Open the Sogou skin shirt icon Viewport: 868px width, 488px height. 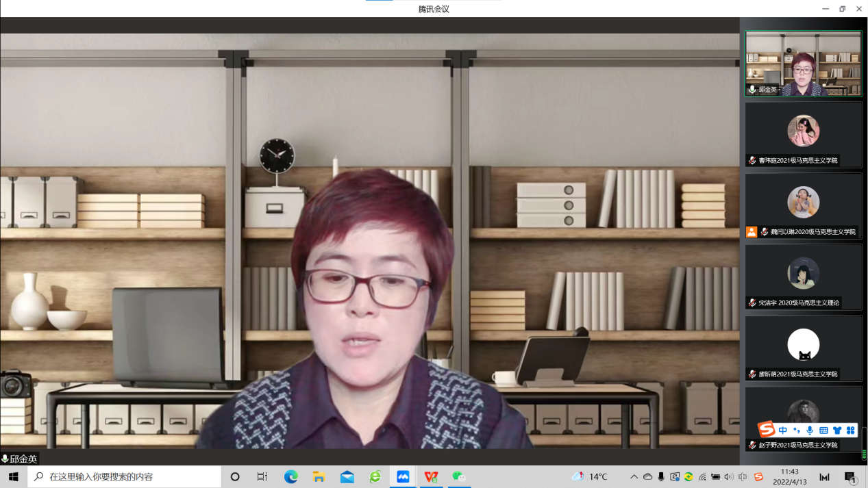[x=837, y=431]
